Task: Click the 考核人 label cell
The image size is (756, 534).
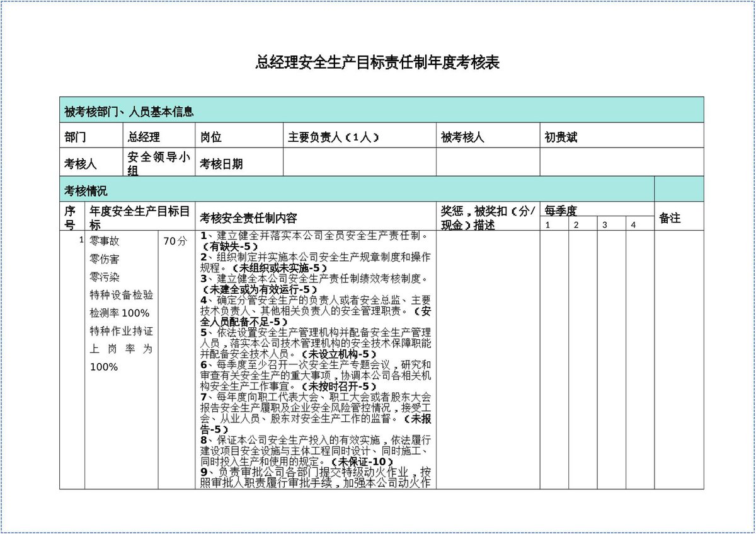Action: coord(90,163)
